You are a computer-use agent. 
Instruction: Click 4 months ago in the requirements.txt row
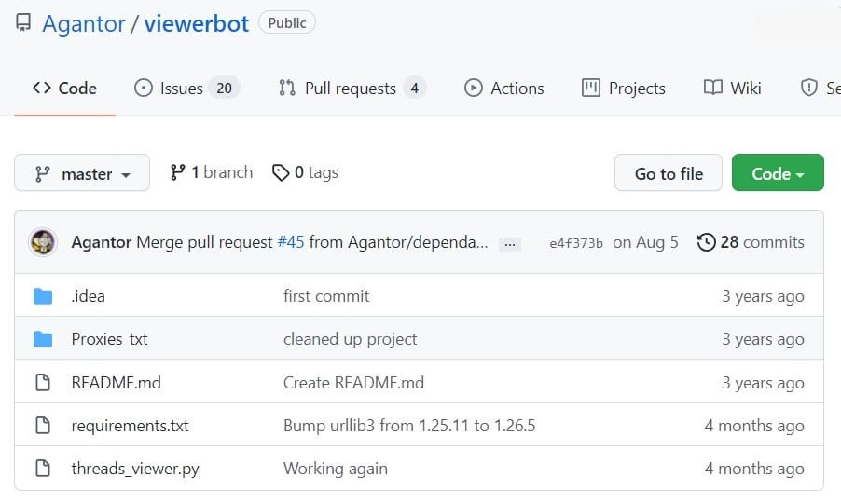(x=754, y=426)
